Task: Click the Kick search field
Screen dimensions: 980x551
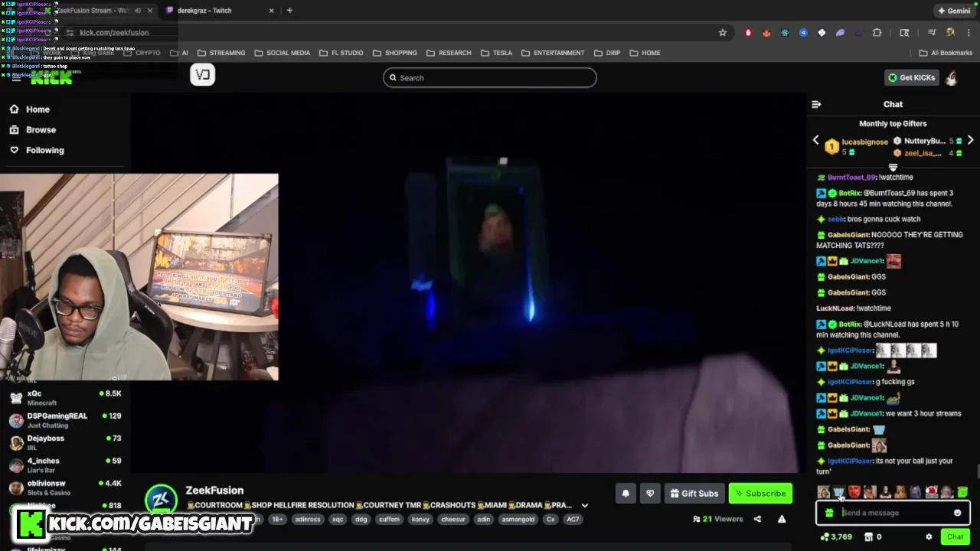Action: 490,77
